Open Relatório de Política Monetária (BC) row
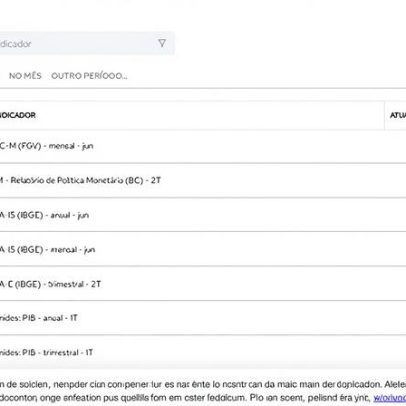 (203, 180)
